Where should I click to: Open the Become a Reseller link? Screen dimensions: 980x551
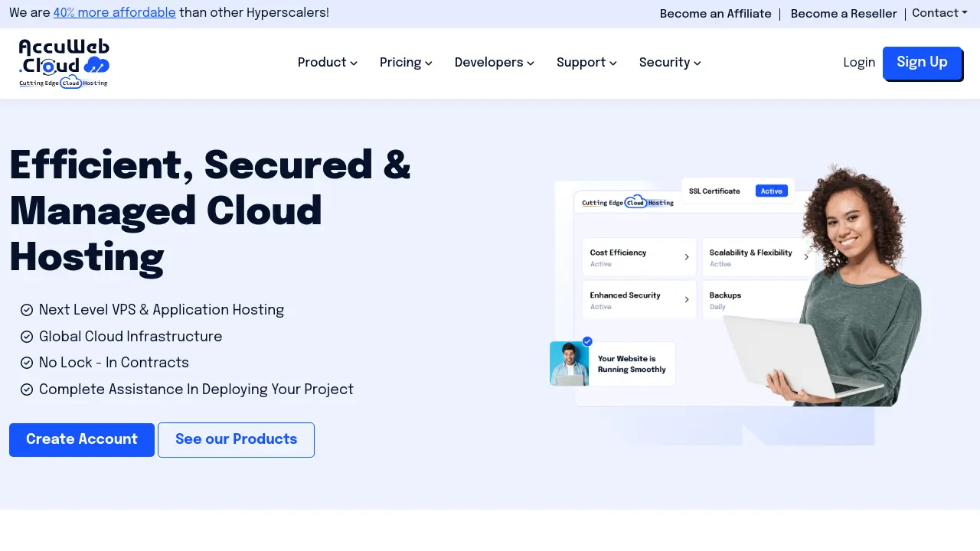point(844,14)
